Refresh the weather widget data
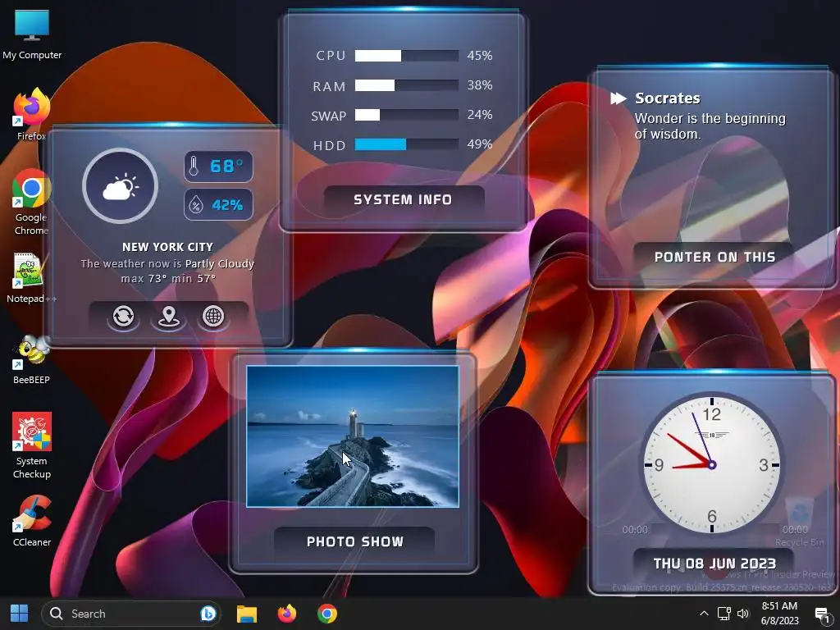 click(x=123, y=316)
